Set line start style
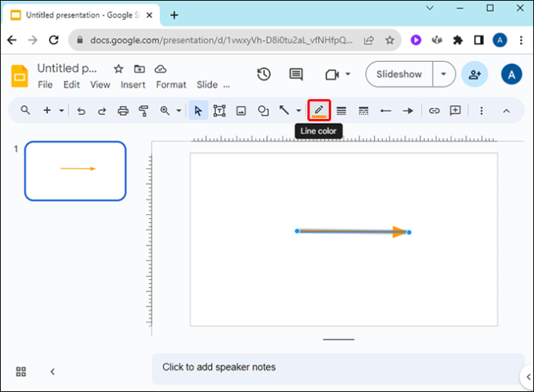The width and height of the screenshot is (534, 392). tap(385, 111)
